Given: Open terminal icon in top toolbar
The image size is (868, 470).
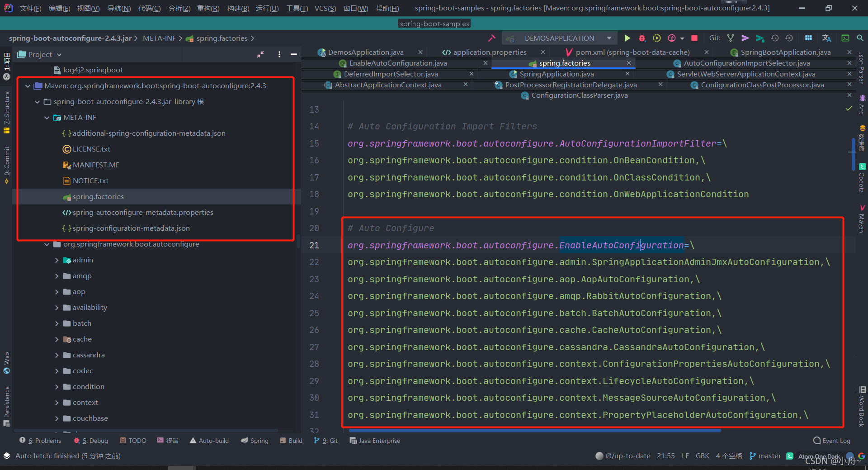Looking at the screenshot, I should pos(845,38).
